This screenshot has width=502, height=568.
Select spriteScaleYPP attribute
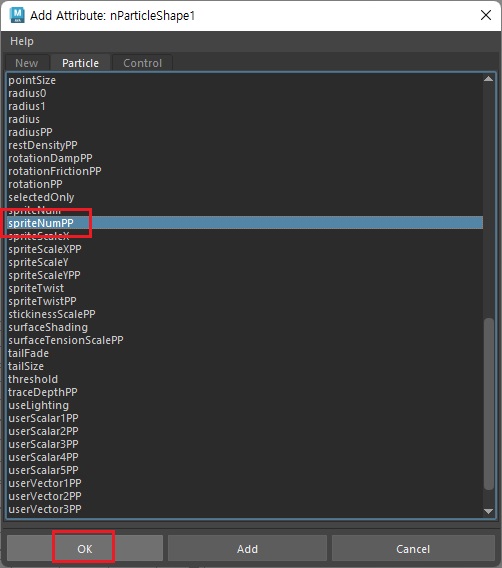(x=245, y=275)
